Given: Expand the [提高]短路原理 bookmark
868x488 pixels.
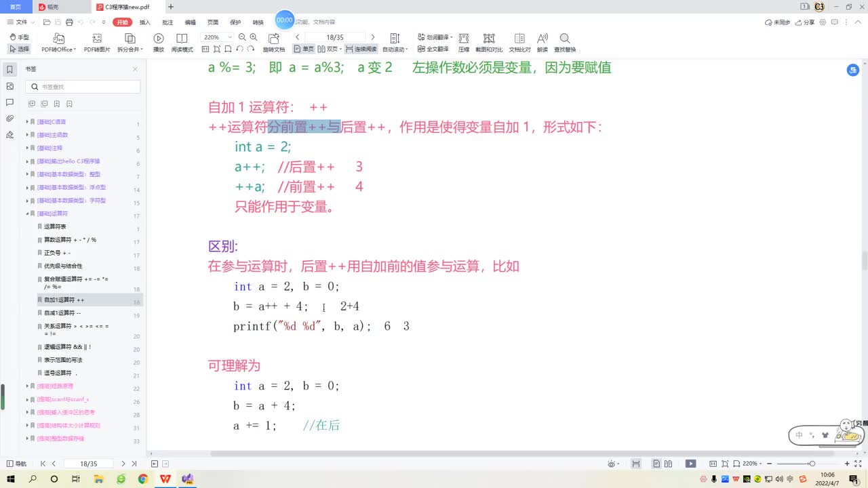Looking at the screenshot, I should point(27,386).
